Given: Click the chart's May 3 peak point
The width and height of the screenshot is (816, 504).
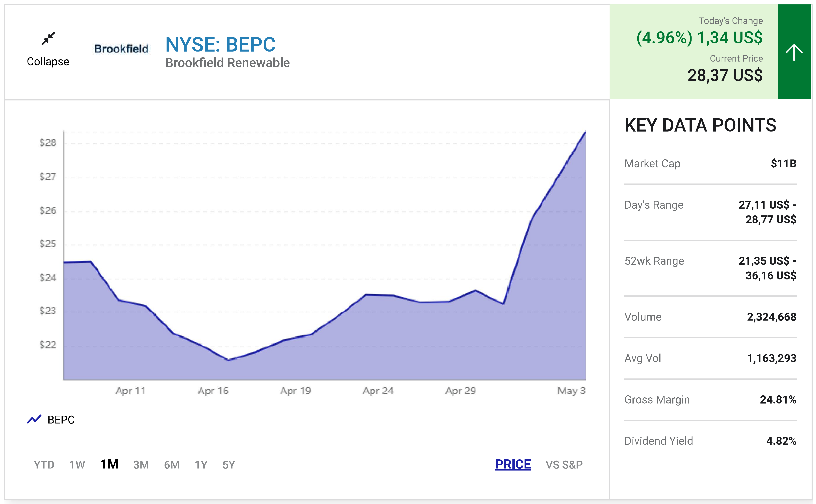Looking at the screenshot, I should pos(585,132).
